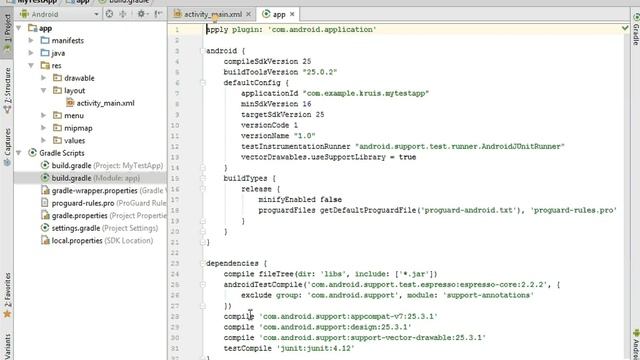Click the scroll from source target icon

[x=109, y=14]
